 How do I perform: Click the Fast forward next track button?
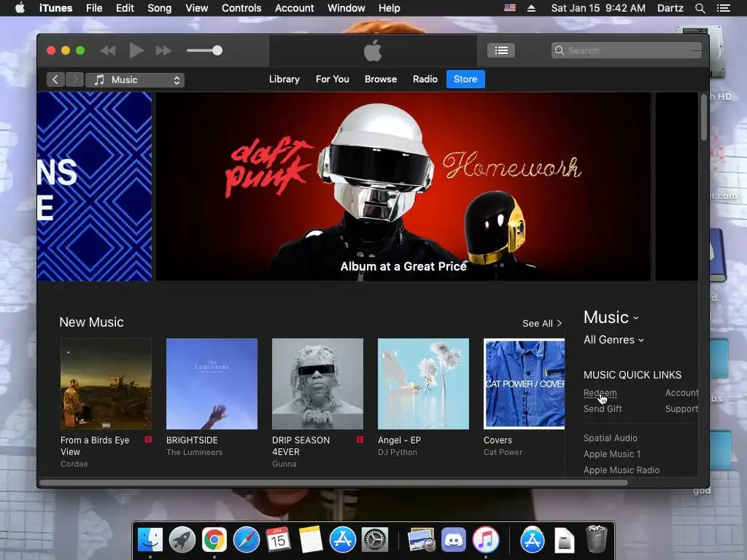click(x=163, y=50)
